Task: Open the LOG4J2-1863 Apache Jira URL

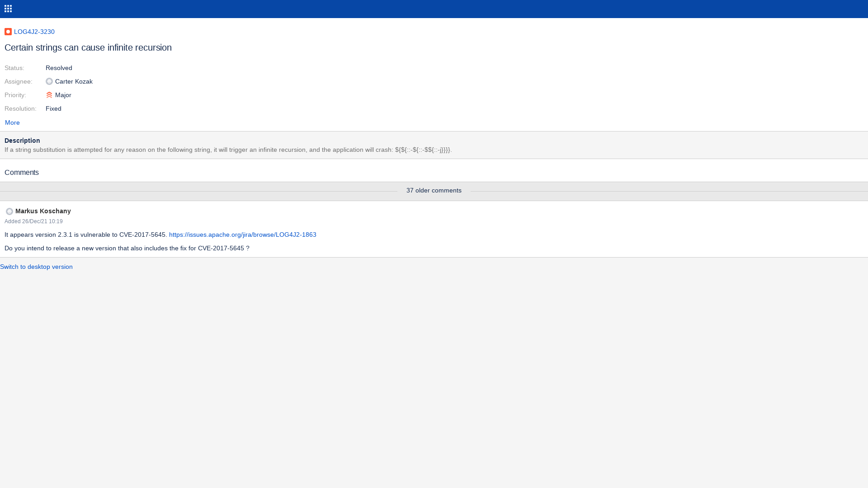Action: point(243,235)
